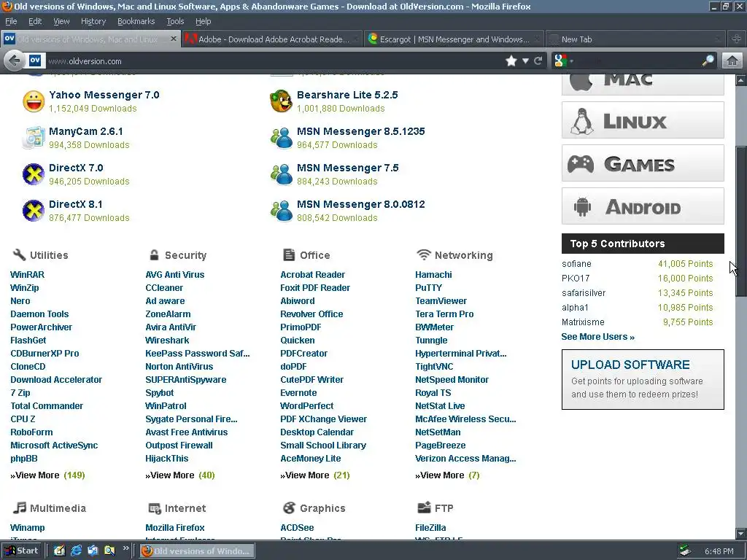Click the Upload Software box
This screenshot has height=560, width=747.
(643, 379)
